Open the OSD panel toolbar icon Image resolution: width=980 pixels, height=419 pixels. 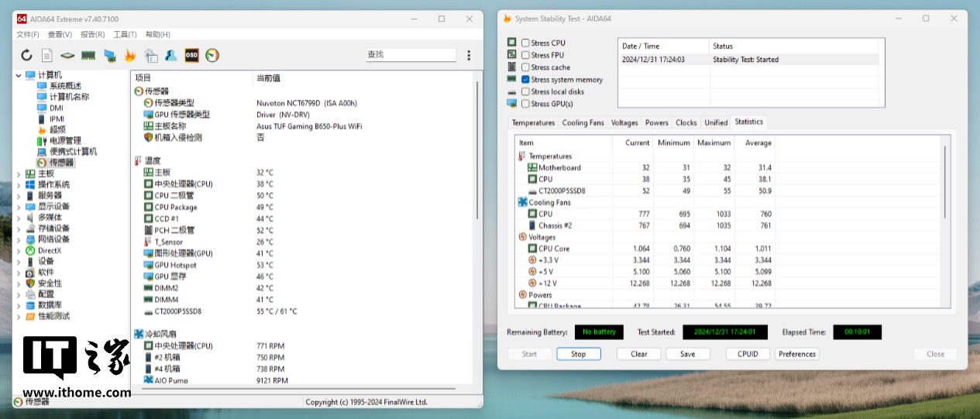[x=191, y=55]
